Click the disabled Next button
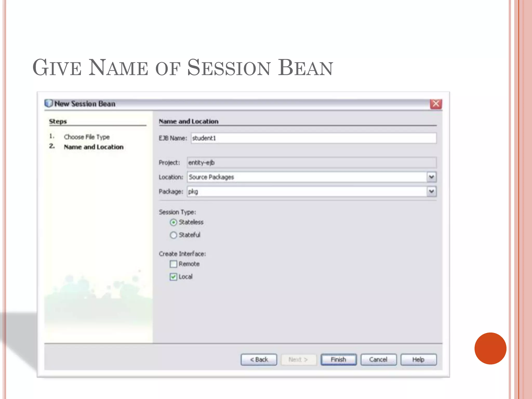This screenshot has width=532, height=399. point(299,360)
